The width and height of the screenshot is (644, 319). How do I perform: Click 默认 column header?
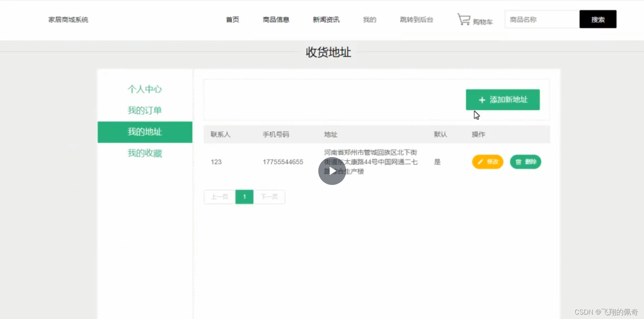[441, 134]
